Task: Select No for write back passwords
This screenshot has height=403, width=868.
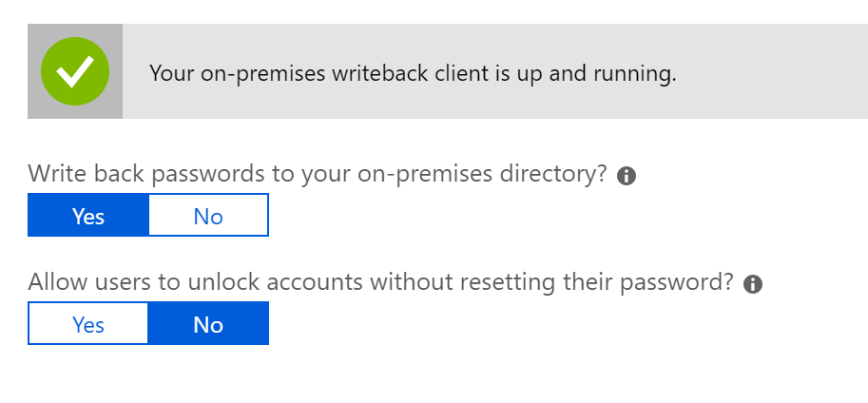Action: (208, 215)
